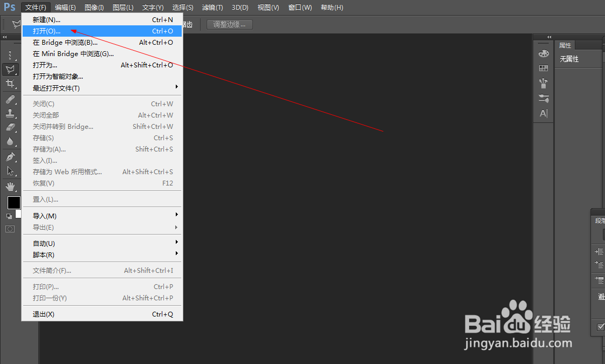Collapse the right panel dock arrows
Screen dimensions: 605x364
coord(549,37)
